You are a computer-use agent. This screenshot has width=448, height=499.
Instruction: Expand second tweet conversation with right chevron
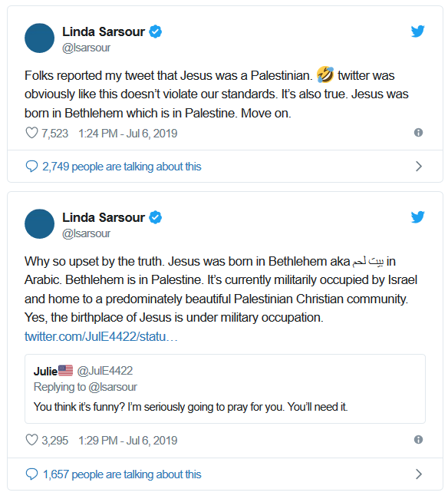click(x=419, y=474)
